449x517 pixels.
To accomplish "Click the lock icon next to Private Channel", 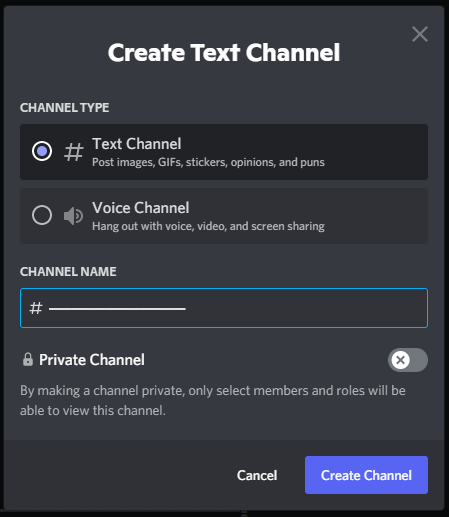I will pyautogui.click(x=28, y=360).
